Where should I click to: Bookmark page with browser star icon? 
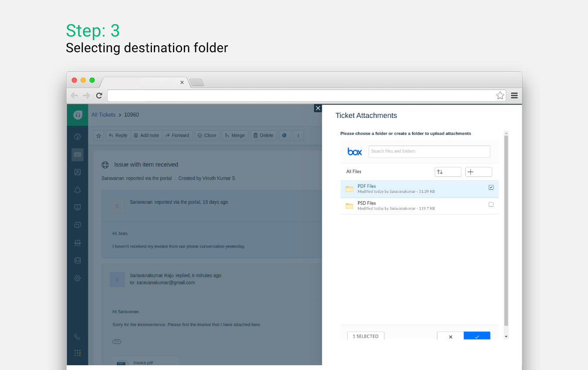[500, 95]
